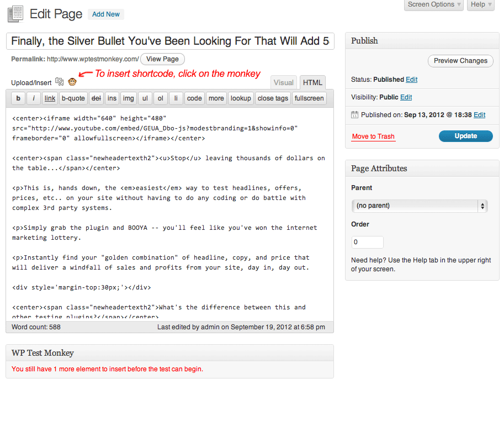Switch to the HTML editor tab
The image size is (504, 426).
312,83
